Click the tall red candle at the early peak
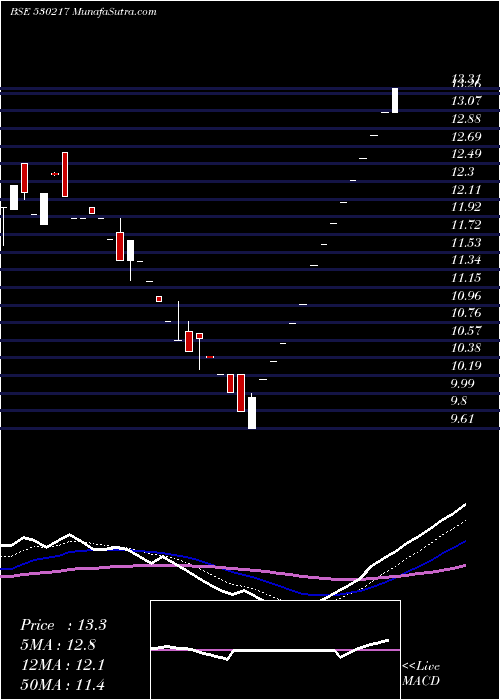Screen dimensions: 500x700 (x=65, y=175)
